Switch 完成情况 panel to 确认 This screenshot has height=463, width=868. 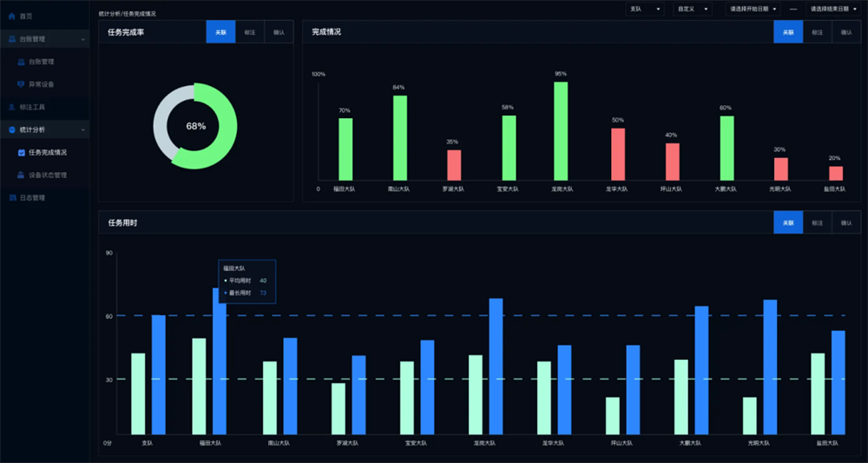[x=845, y=31]
